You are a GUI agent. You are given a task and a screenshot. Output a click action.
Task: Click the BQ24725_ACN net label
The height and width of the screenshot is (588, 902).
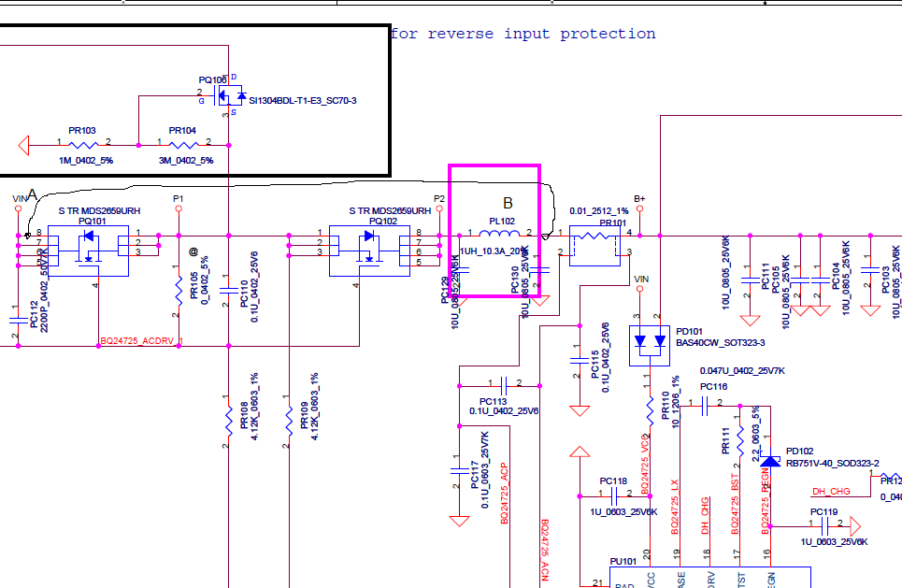[x=545, y=551]
